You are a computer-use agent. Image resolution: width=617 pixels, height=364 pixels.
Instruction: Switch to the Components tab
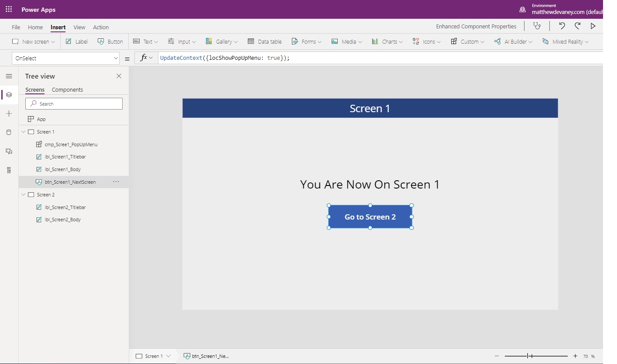(67, 89)
